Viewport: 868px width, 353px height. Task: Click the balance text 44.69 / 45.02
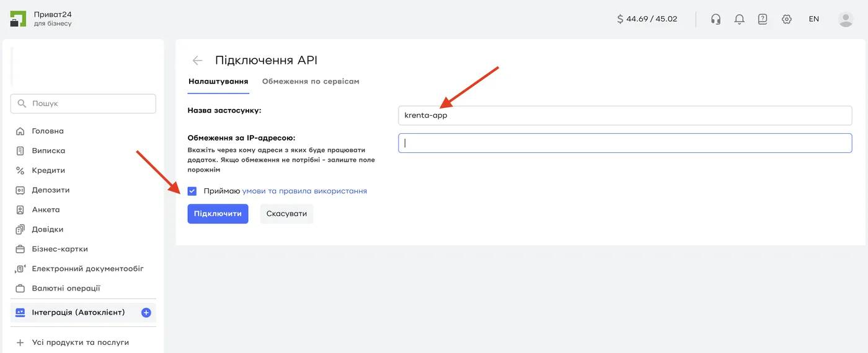point(652,19)
